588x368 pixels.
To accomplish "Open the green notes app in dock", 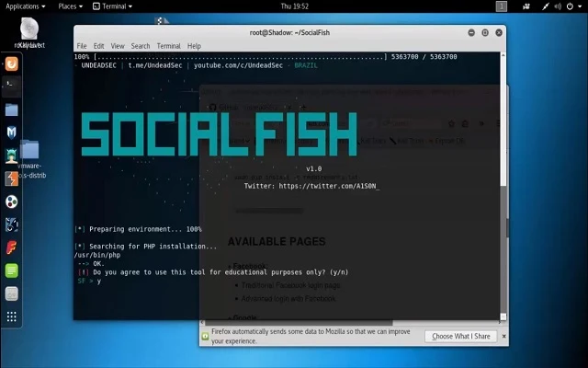I will click(x=11, y=270).
